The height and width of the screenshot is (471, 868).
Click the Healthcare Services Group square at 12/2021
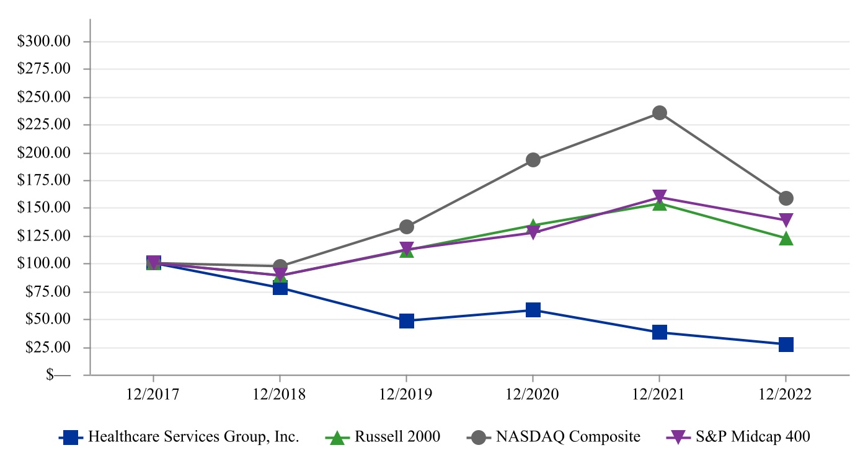coord(660,332)
